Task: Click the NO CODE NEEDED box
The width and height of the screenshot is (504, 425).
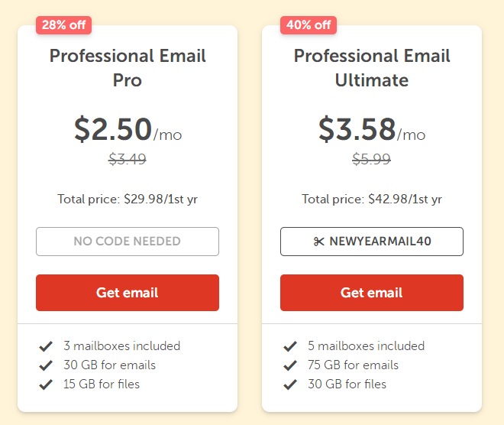Action: point(128,242)
